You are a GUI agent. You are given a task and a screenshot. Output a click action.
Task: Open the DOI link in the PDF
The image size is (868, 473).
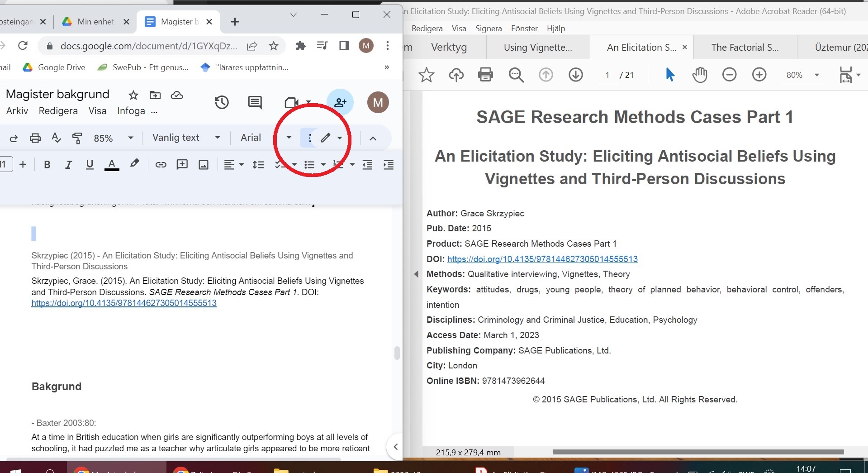(x=542, y=259)
